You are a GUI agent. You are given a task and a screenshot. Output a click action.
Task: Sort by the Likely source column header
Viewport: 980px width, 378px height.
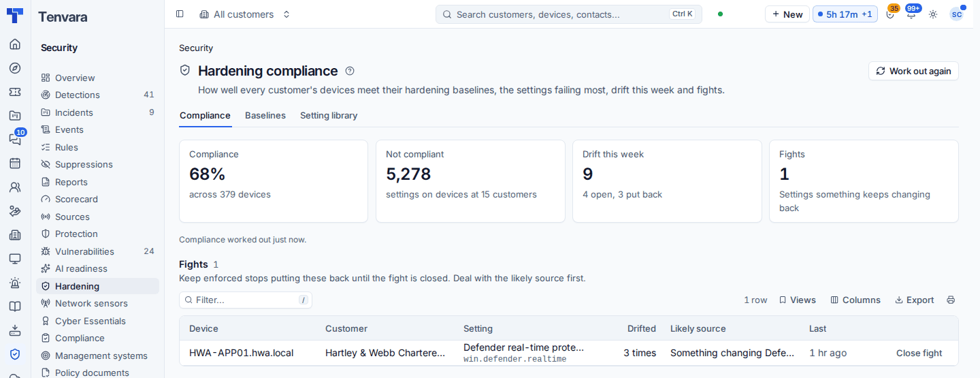click(698, 328)
